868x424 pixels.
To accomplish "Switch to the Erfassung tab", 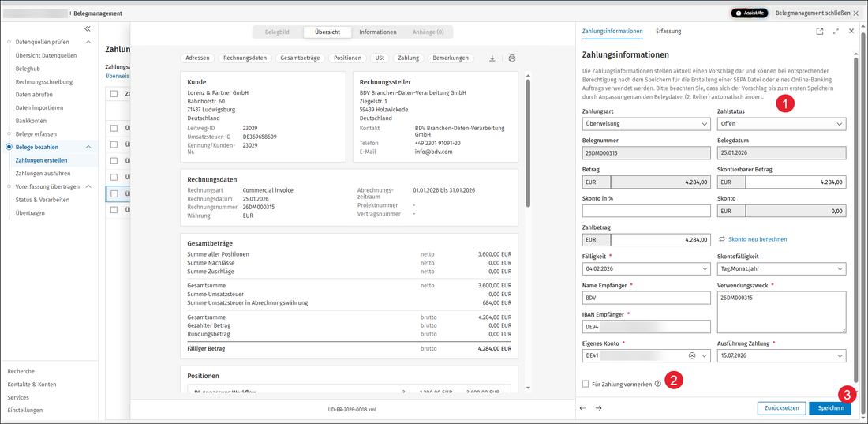I will [x=668, y=32].
